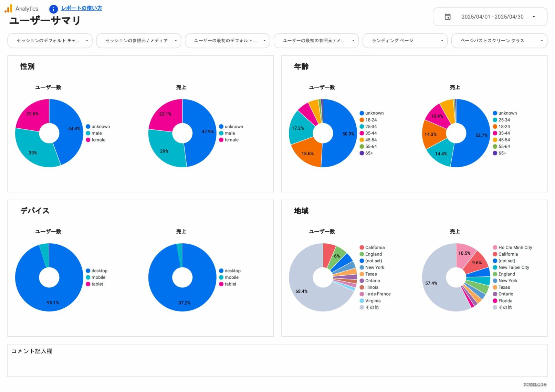The height and width of the screenshot is (392, 555).
Task: Open the date range 2025/04/01 - 2025/04/30 picker
Action: click(492, 17)
